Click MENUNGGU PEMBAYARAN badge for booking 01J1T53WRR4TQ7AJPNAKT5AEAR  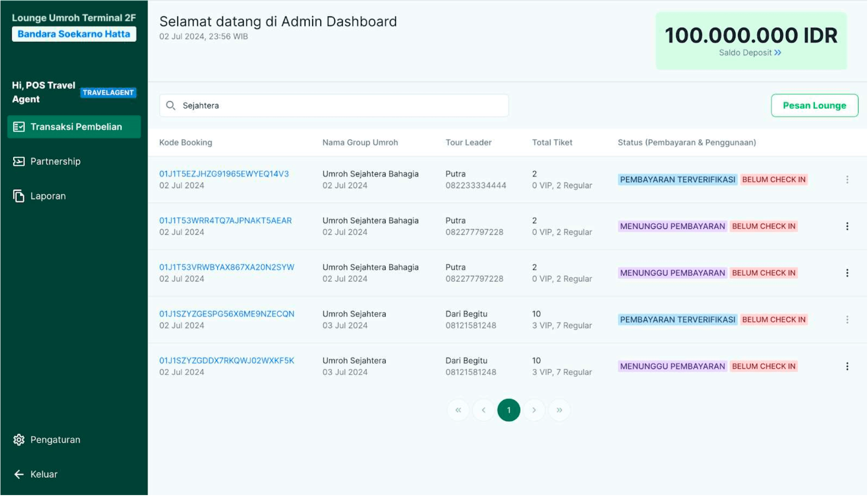(x=672, y=226)
